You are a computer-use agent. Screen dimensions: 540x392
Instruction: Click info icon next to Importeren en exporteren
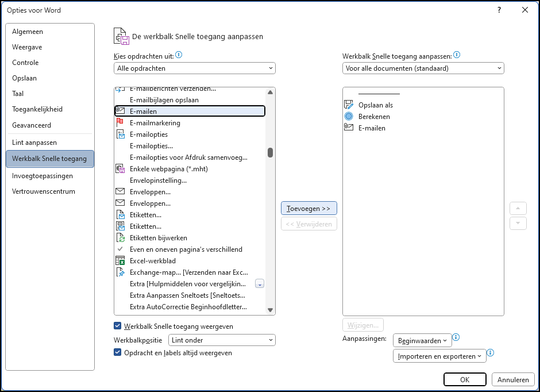coord(491,353)
